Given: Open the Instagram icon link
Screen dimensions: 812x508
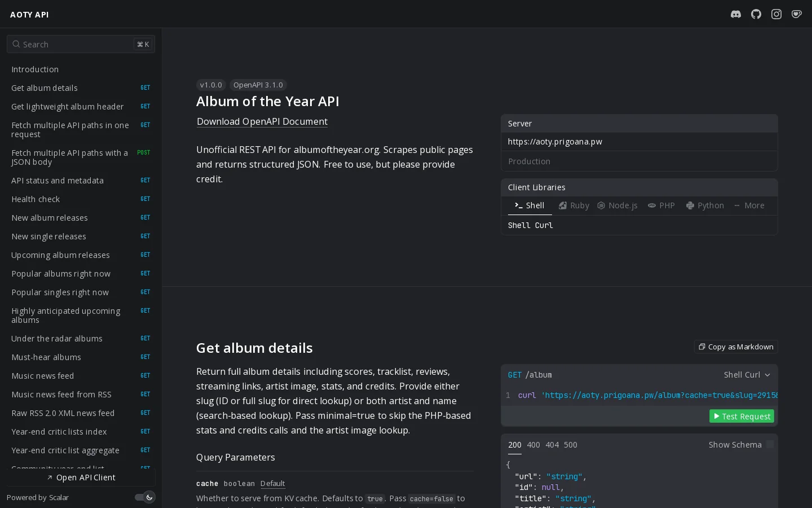Looking at the screenshot, I should (776, 14).
